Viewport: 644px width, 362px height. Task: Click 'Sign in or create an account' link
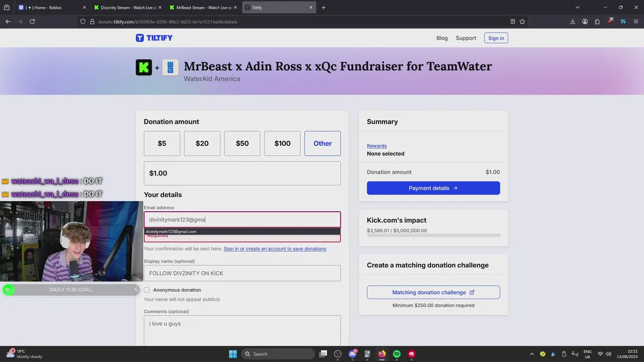[275, 249]
